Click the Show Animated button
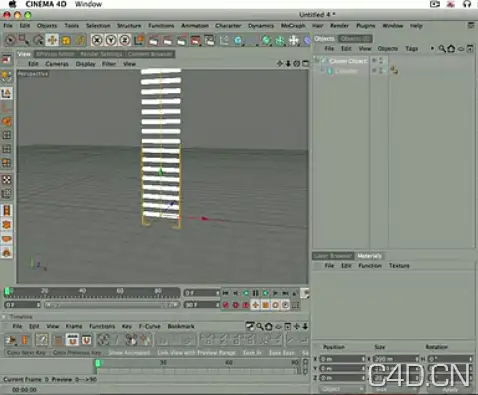The width and height of the screenshot is (478, 395). [x=129, y=353]
